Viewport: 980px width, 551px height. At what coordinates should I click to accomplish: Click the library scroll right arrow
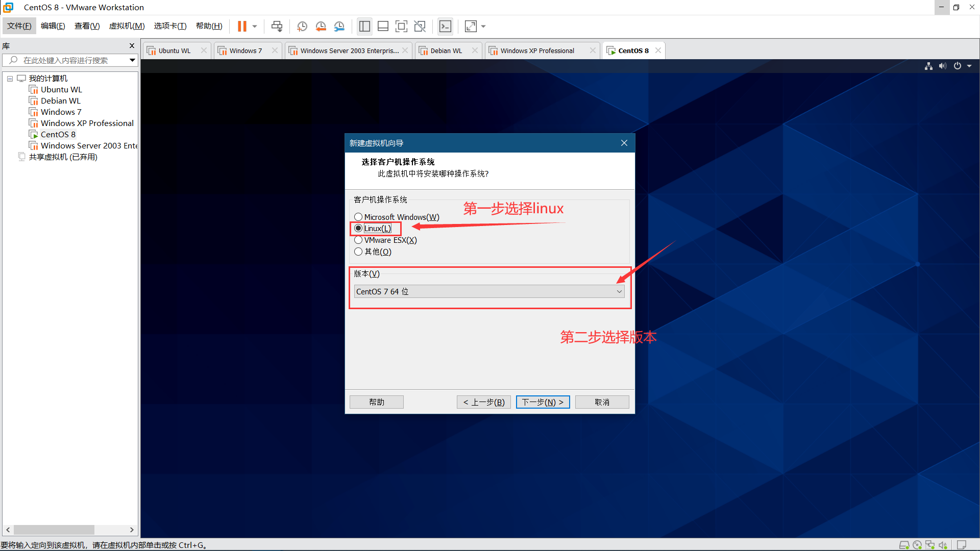(x=132, y=530)
